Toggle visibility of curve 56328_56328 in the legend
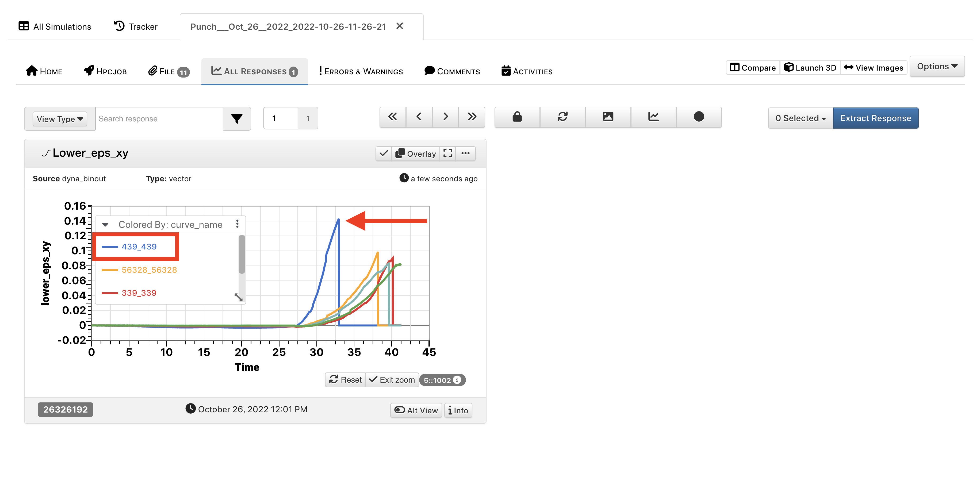This screenshot has width=980, height=477. point(149,270)
